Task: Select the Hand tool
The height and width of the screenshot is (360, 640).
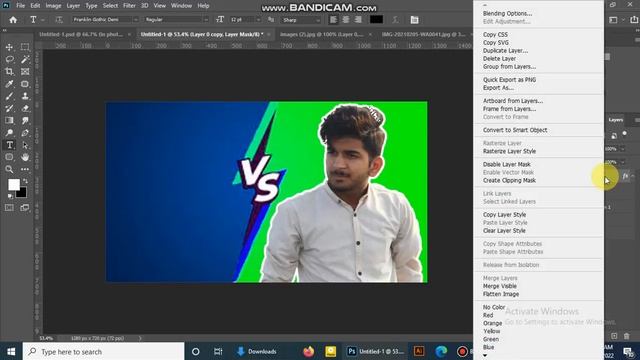Action: [x=25, y=157]
